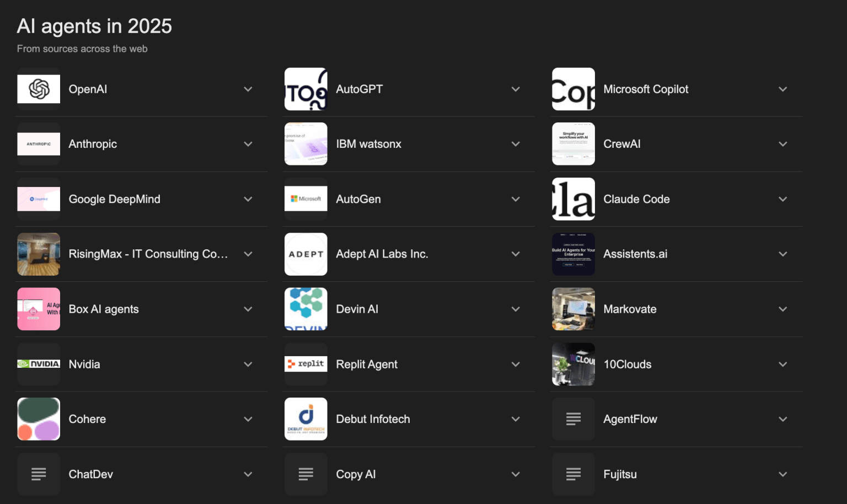The width and height of the screenshot is (847, 504).
Task: Click the Claude Code logo thumbnail
Action: [573, 199]
